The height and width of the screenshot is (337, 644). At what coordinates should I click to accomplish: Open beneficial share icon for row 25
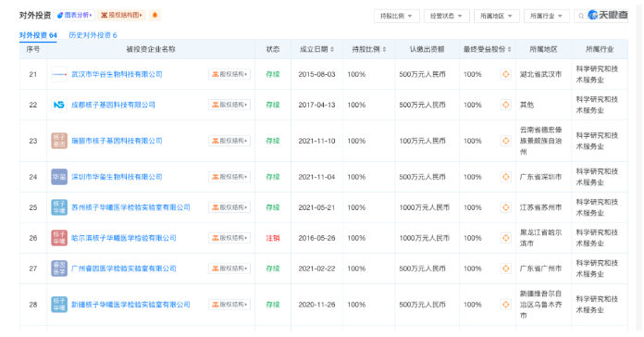pyautogui.click(x=505, y=207)
